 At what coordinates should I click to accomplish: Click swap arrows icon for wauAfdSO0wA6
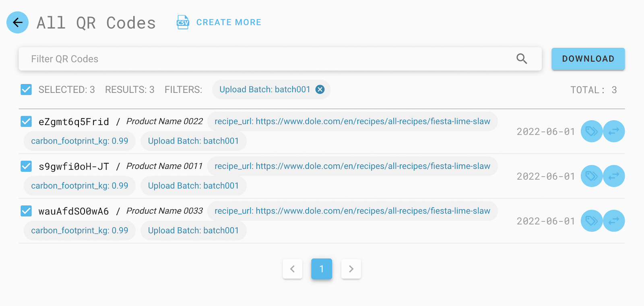[x=614, y=221]
